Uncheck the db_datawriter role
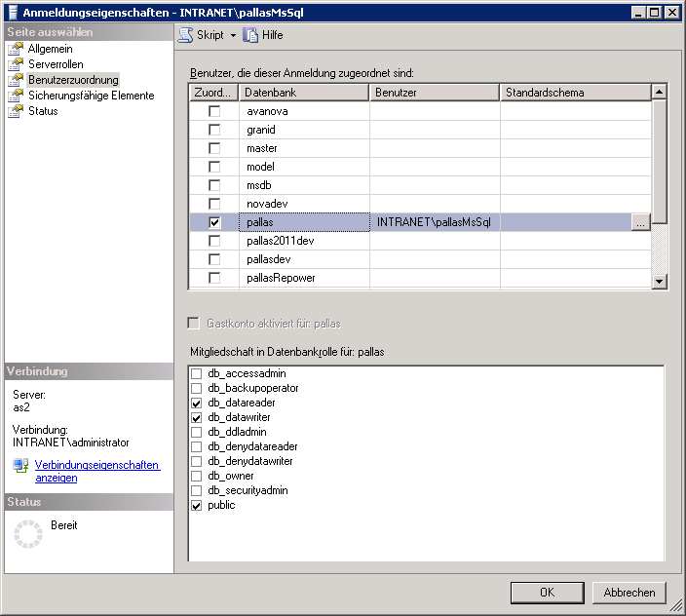 coord(197,418)
